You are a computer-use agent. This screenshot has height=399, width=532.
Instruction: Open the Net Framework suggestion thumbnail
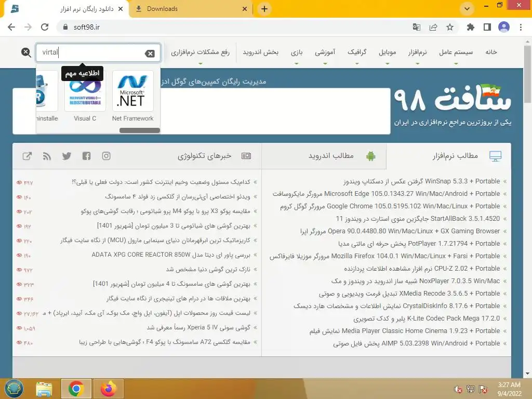pyautogui.click(x=132, y=90)
